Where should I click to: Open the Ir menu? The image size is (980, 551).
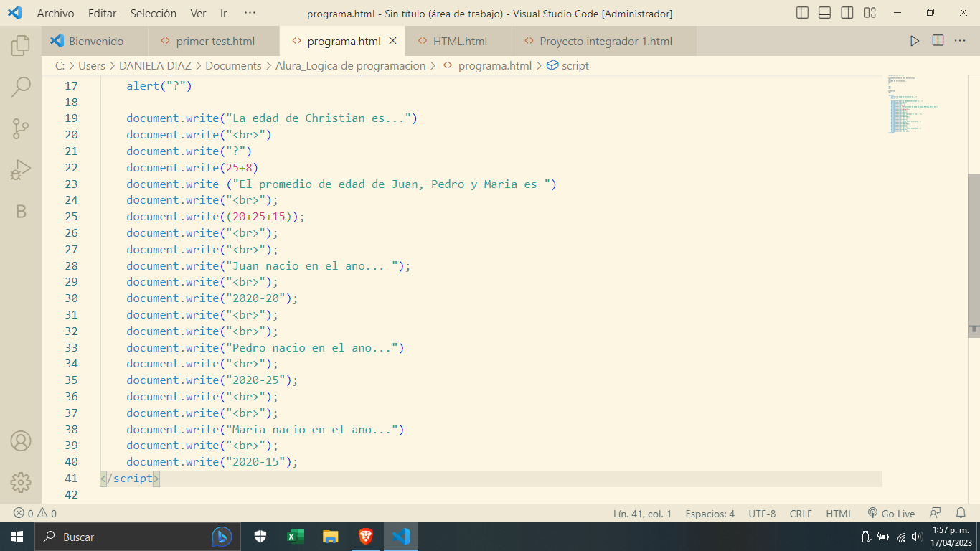tap(223, 13)
